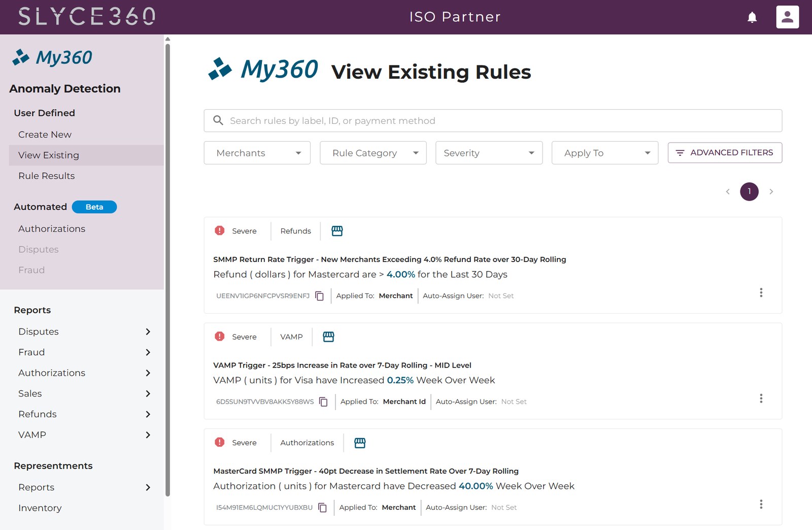Click the Beta badge next to Automated
Screen dimensions: 812x530
(94, 207)
